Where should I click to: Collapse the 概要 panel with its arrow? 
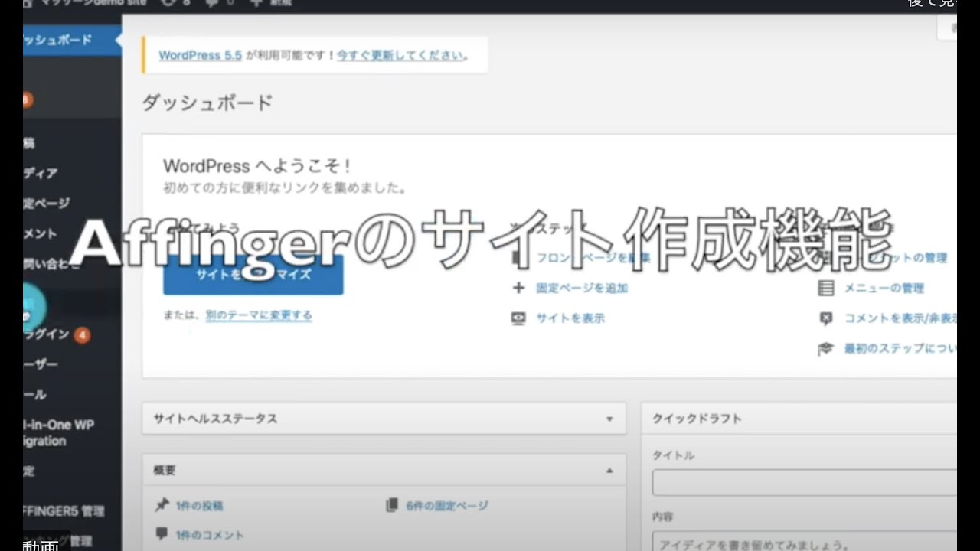pyautogui.click(x=609, y=471)
